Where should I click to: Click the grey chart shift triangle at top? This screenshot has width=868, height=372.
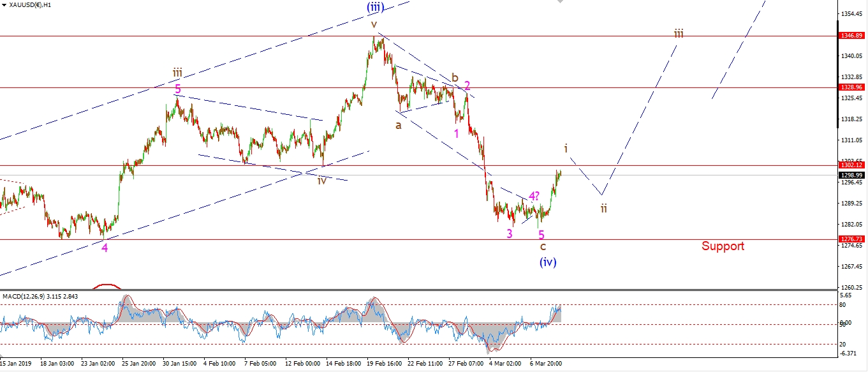[561, 2]
